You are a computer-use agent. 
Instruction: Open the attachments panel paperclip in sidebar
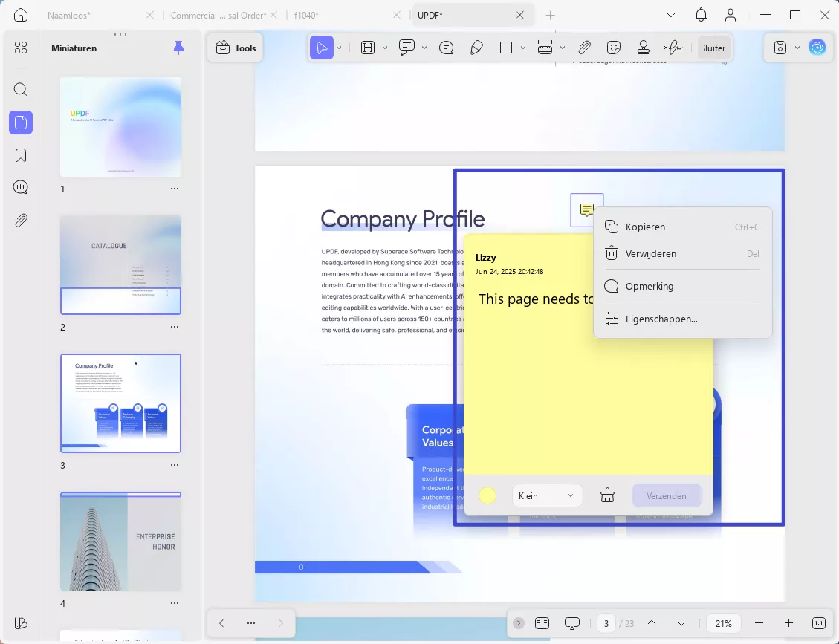21,221
